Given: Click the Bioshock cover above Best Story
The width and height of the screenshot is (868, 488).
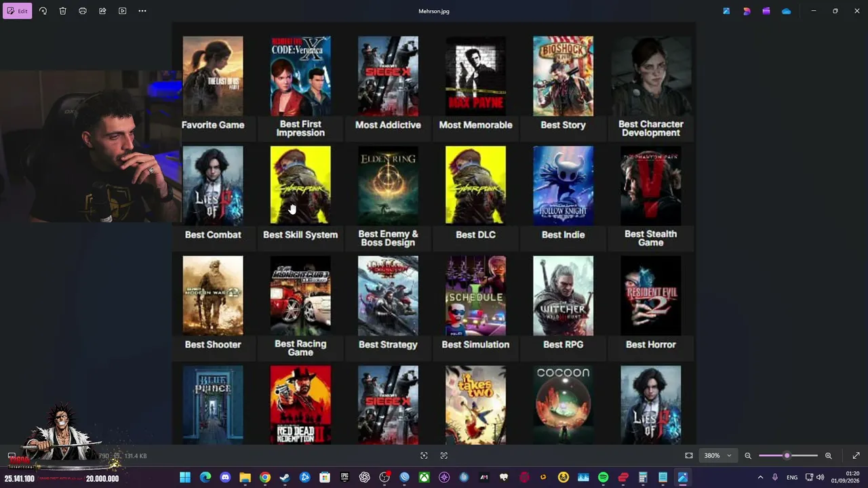Looking at the screenshot, I should coord(563,76).
